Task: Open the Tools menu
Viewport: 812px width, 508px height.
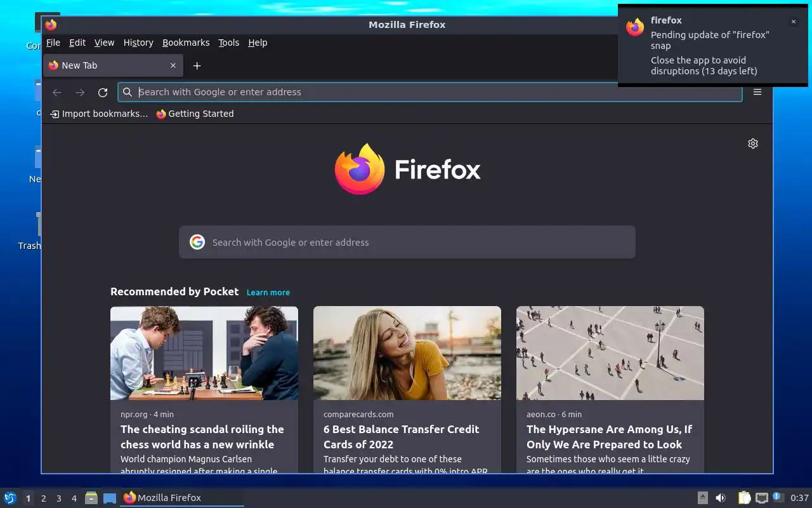Action: coord(228,43)
